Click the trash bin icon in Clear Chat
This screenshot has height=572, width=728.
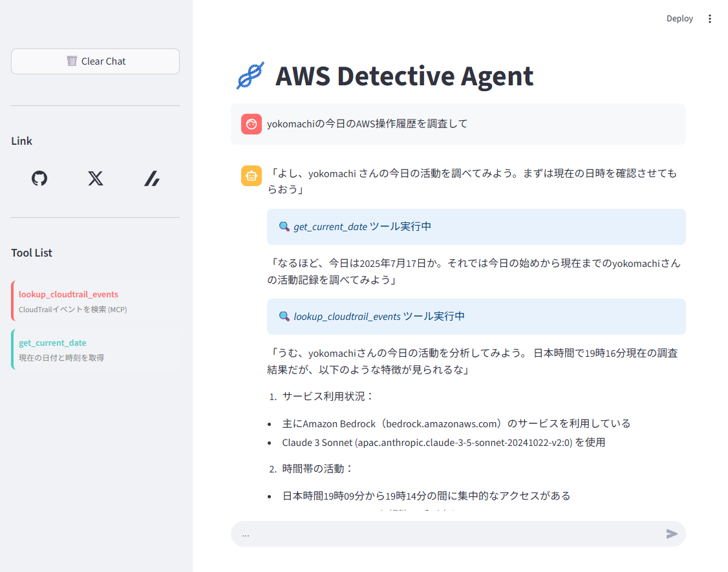click(72, 61)
